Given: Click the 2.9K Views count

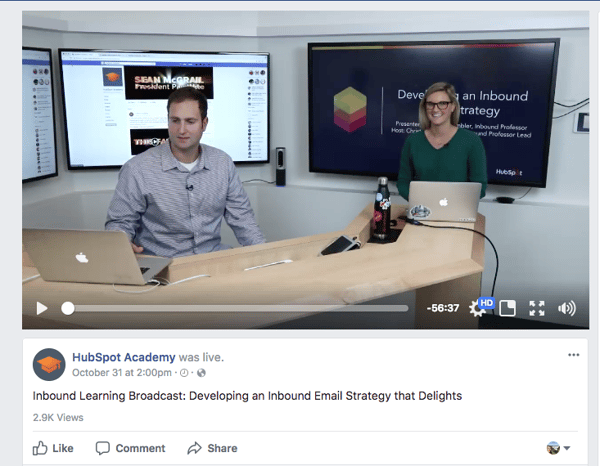Looking at the screenshot, I should click(x=58, y=417).
